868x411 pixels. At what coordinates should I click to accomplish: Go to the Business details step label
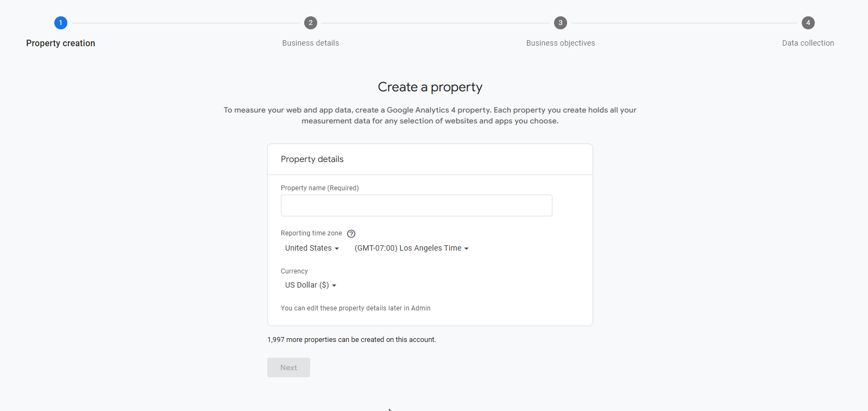311,43
